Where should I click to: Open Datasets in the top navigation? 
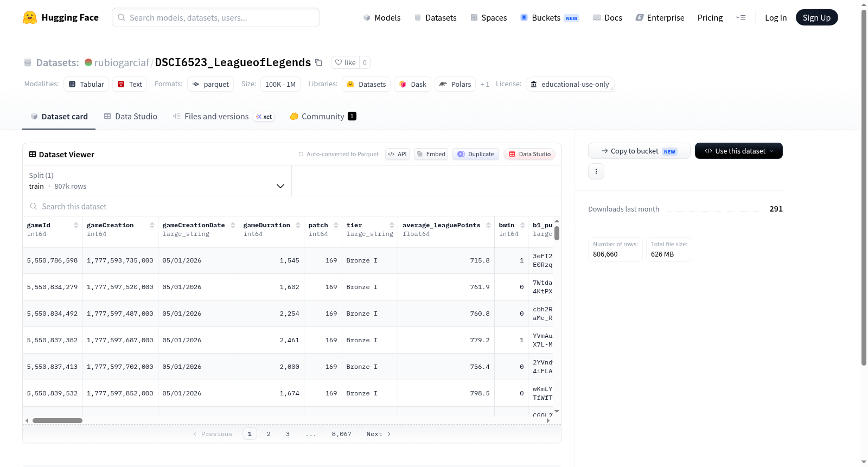coord(435,17)
